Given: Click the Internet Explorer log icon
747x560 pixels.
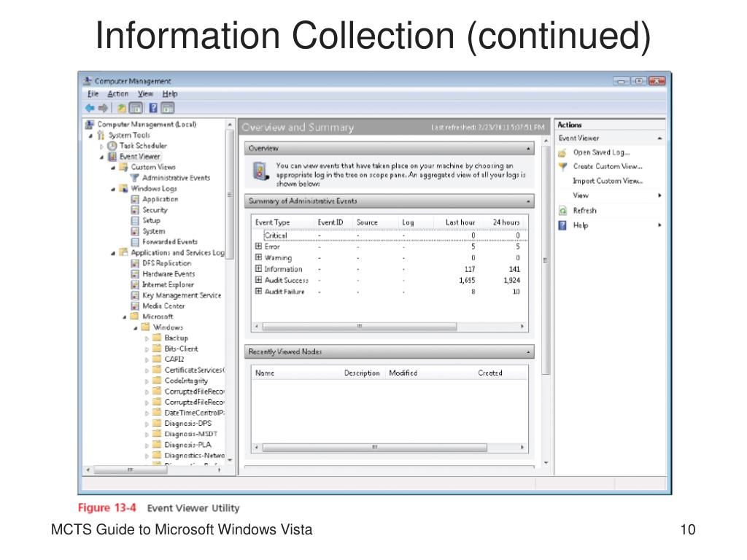Looking at the screenshot, I should click(x=135, y=285).
